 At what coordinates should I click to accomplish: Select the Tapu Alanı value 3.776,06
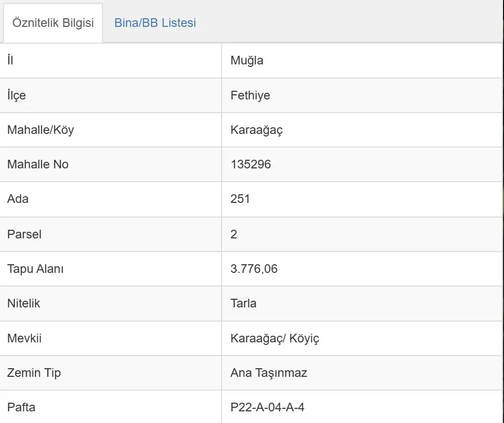coord(254,269)
